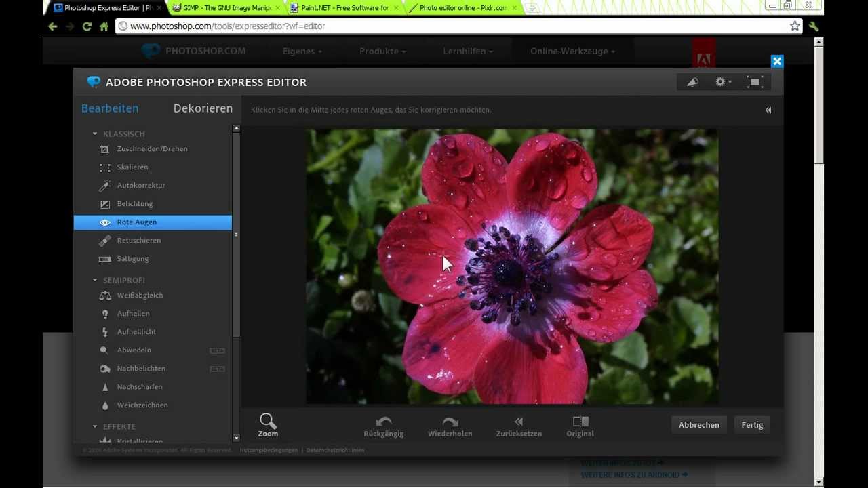Viewport: 868px width, 488px height.
Task: Switch to the Paint.NET browser tab
Action: 343,8
